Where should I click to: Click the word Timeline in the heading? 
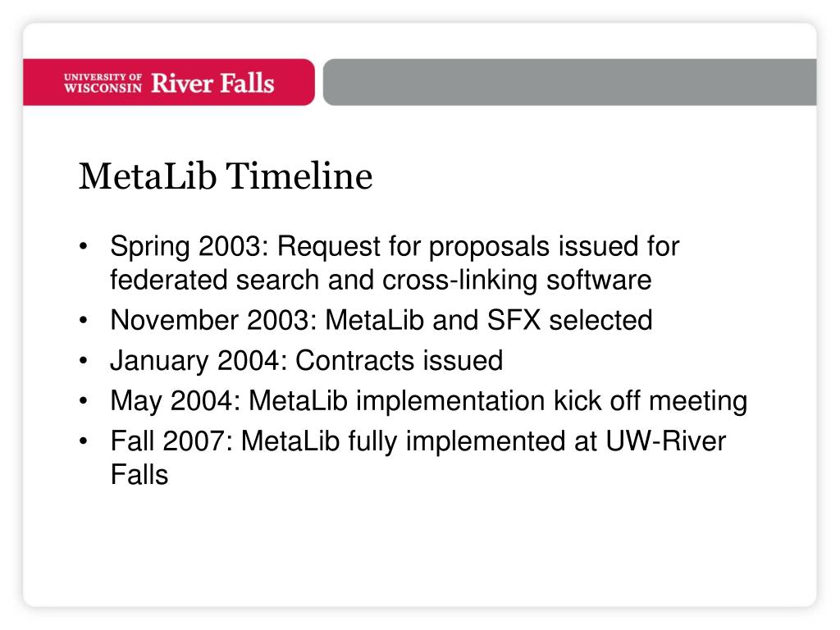pyautogui.click(x=299, y=176)
